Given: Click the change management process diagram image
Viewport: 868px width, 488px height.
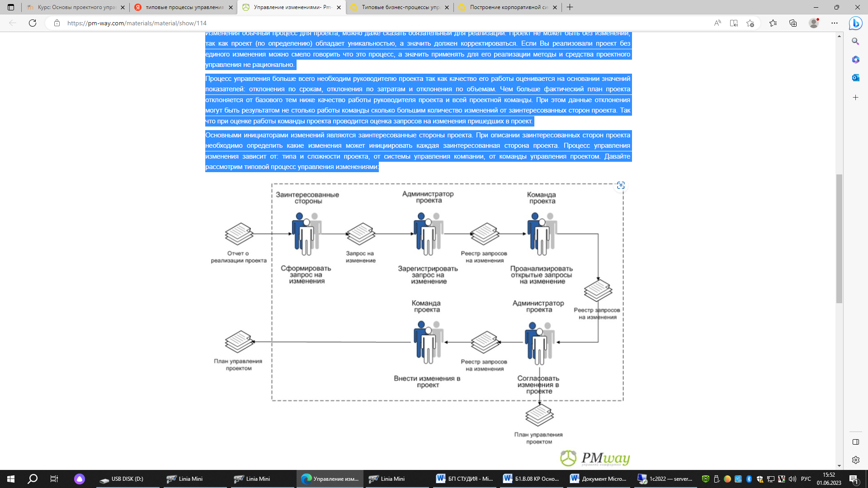Looking at the screenshot, I should (418, 324).
